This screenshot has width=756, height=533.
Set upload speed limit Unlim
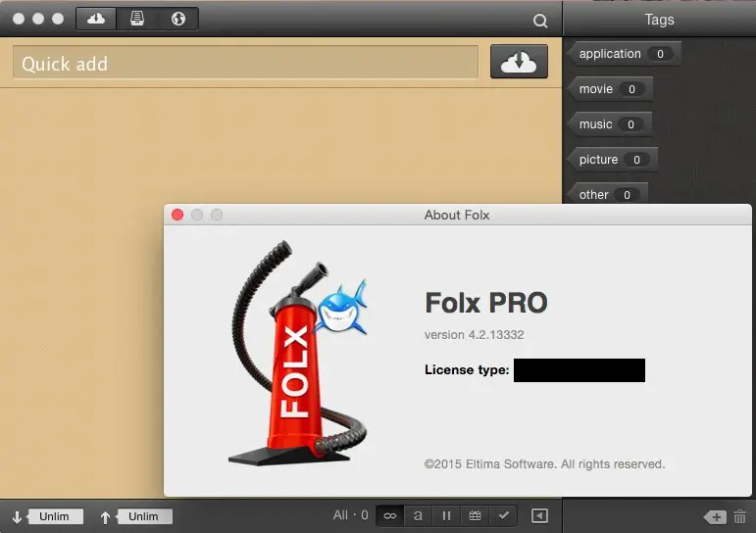click(144, 516)
